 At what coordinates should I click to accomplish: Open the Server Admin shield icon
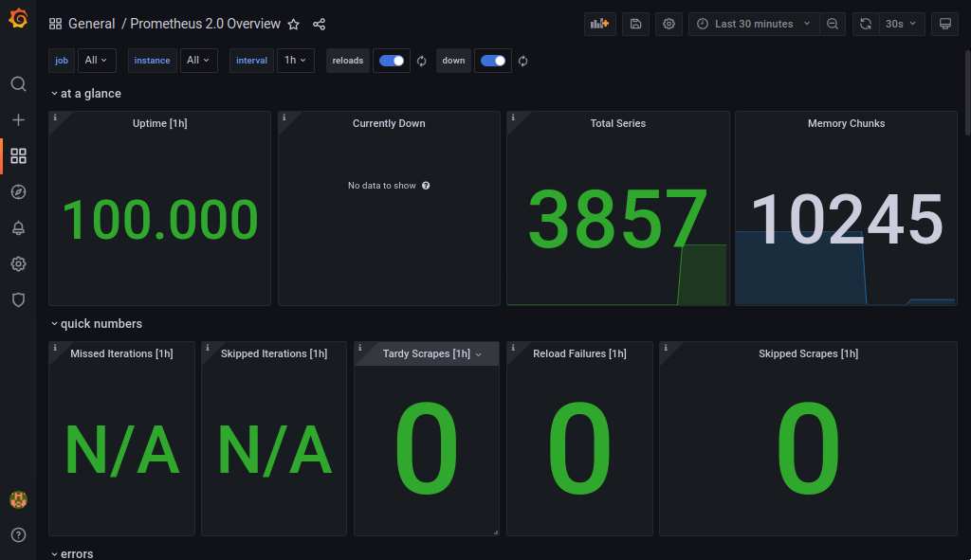click(x=19, y=299)
